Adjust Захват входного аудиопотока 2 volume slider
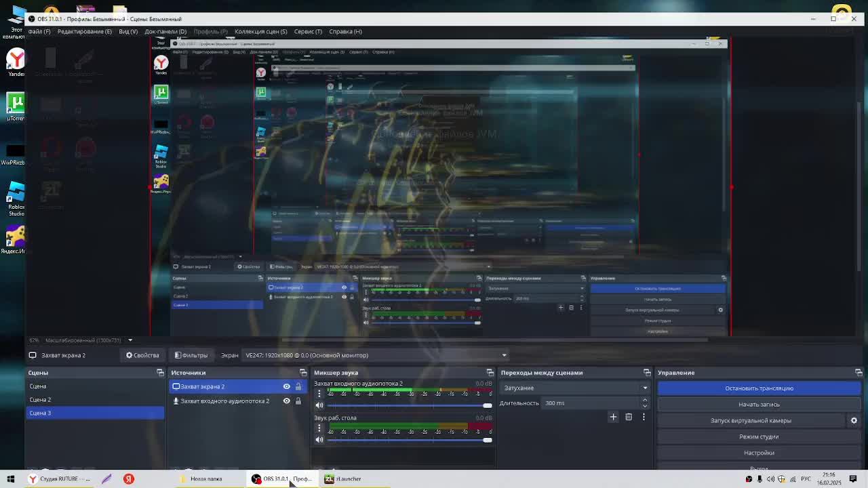Viewport: 868px width, 488px height. [x=410, y=405]
